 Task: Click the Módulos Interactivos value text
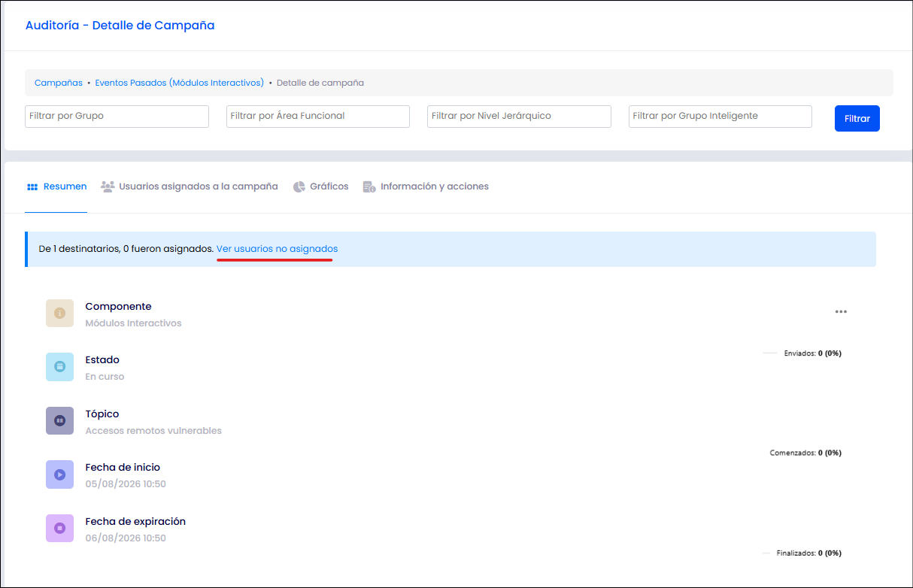133,323
